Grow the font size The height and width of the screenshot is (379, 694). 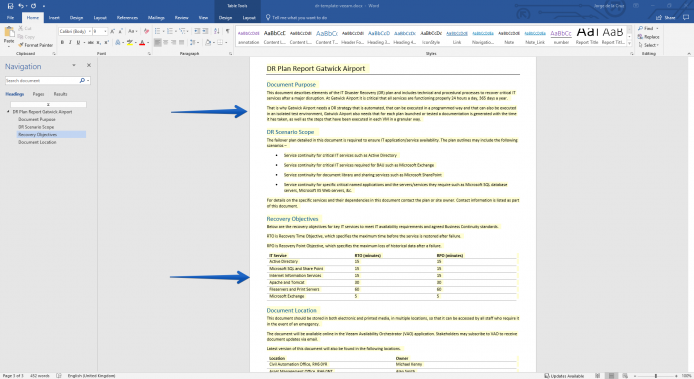click(112, 31)
